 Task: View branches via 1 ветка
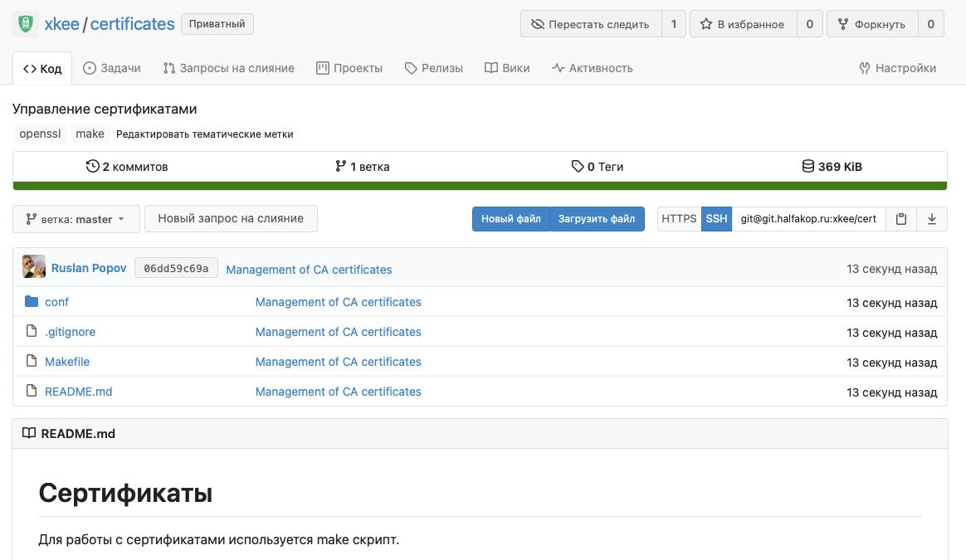(x=362, y=167)
